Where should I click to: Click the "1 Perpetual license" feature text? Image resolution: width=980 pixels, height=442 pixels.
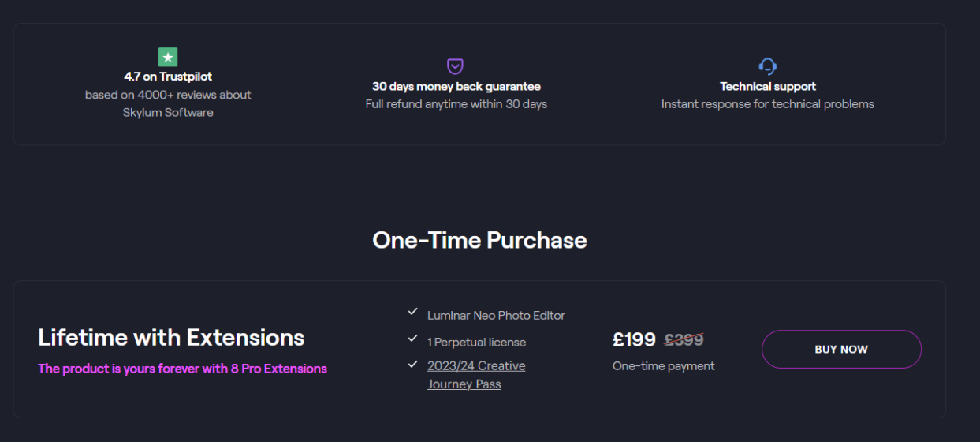[476, 342]
